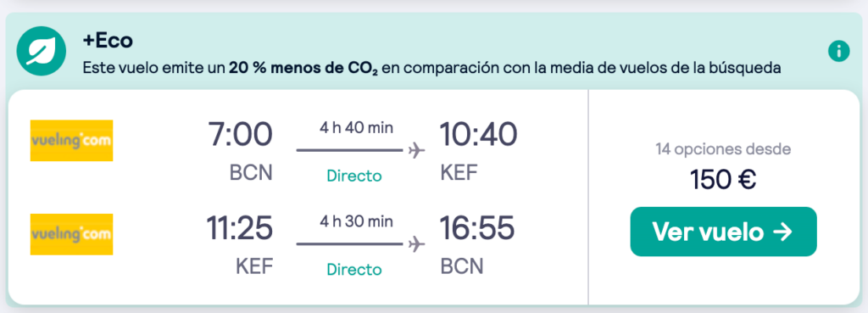
Task: Click the outbound Vueling airline logo
Action: [71, 141]
